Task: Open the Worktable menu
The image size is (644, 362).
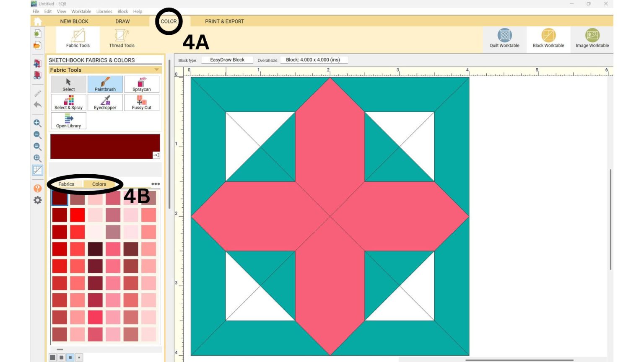Action: coord(81,11)
